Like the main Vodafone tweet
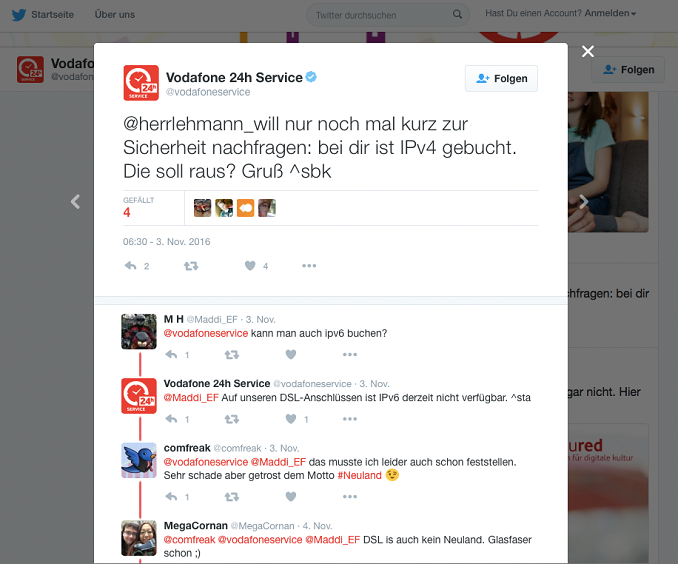This screenshot has width=678, height=564. [250, 266]
